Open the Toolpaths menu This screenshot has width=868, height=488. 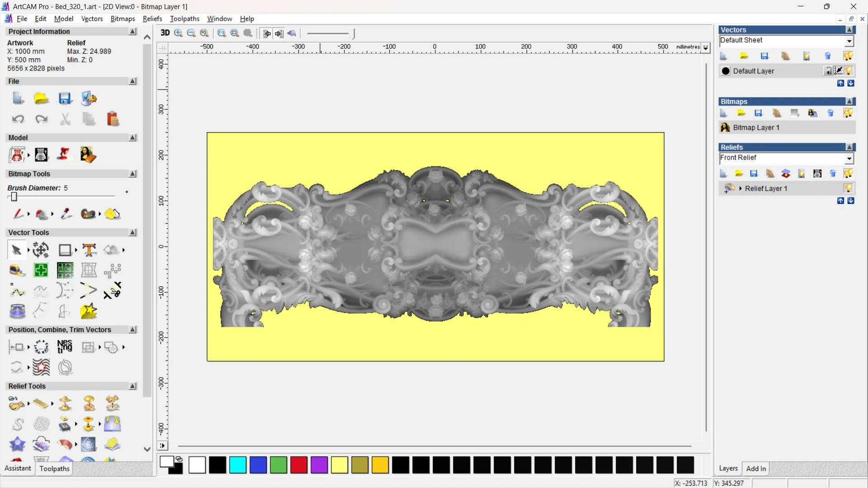click(184, 19)
